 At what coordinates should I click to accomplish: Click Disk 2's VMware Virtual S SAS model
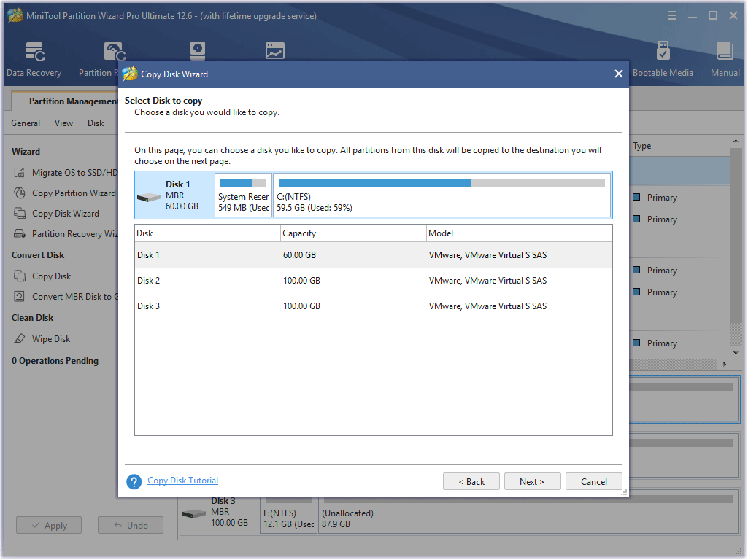coord(487,281)
